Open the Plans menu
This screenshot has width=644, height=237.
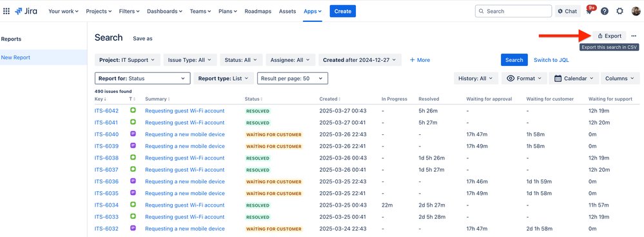[x=228, y=11]
